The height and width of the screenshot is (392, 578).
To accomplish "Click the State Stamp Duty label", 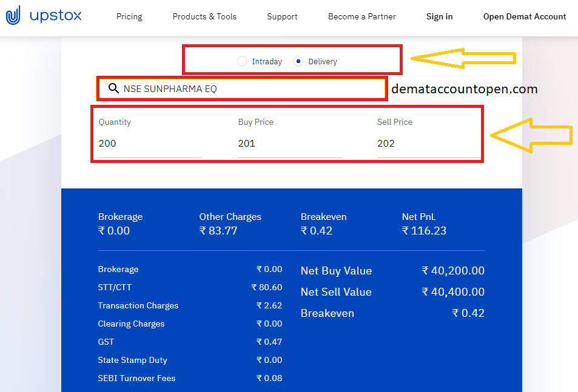I will 133,360.
